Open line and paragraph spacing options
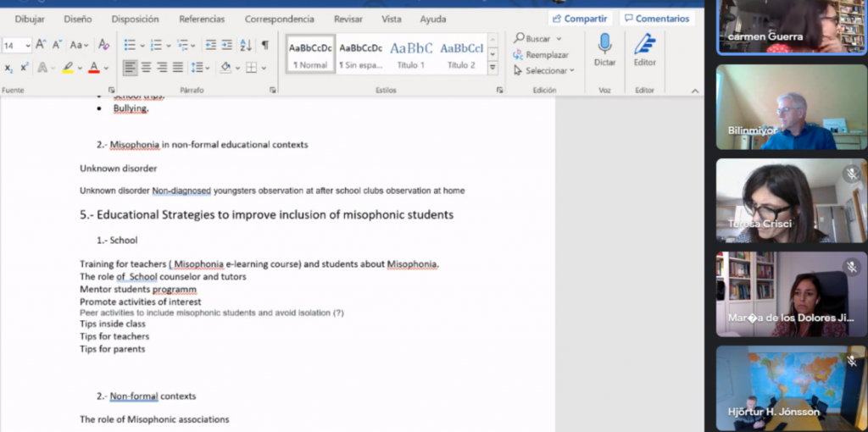Viewport: 868px width, 432px height. coord(200,68)
